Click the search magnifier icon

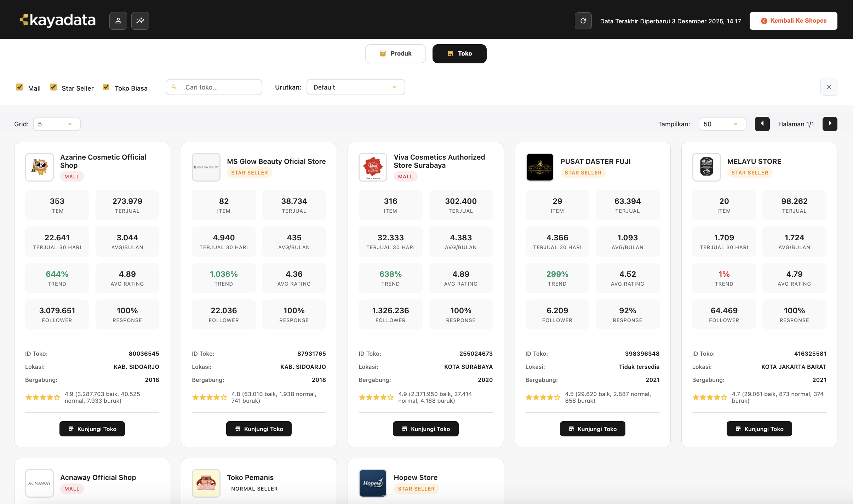pos(174,87)
